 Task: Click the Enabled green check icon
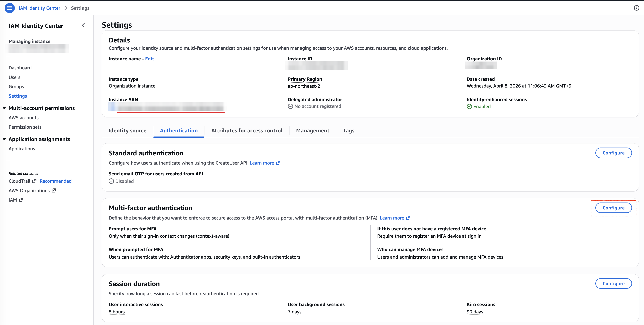coord(469,107)
